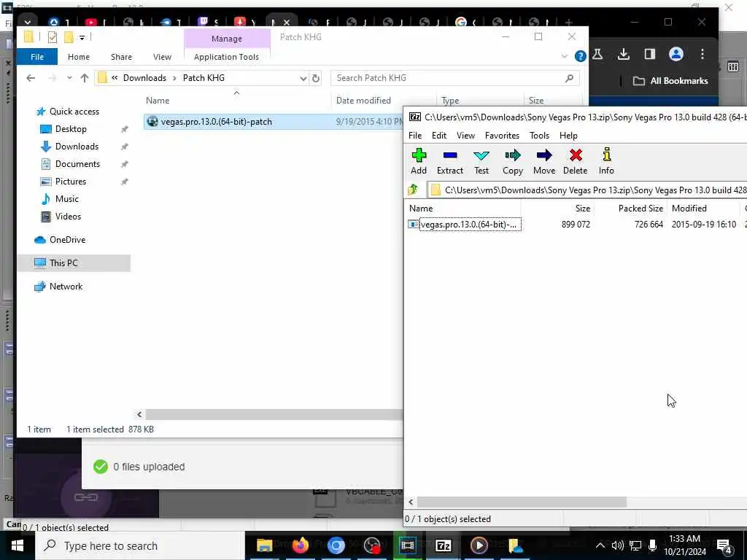This screenshot has height=560, width=747.
Task: Click the Search Patch KHG box
Action: [x=454, y=78]
